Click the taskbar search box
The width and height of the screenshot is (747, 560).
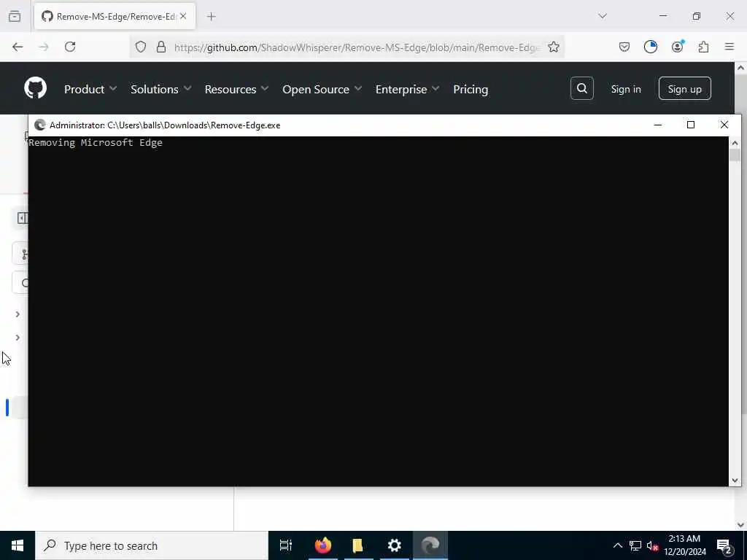[x=152, y=545]
